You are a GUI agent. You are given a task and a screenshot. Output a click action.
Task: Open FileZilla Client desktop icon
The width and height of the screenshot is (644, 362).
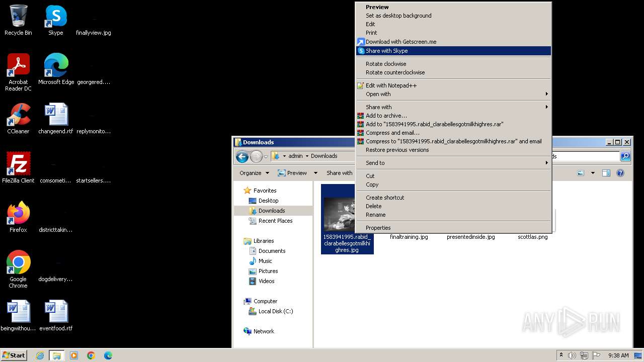[x=18, y=168]
